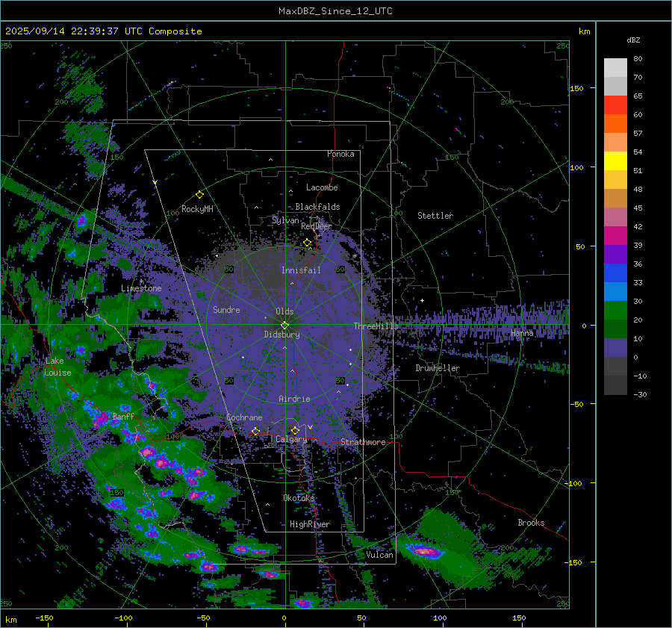The width and height of the screenshot is (672, 628).
Task: Select the purple 36-39 dBZ legend swatch
Action: (x=615, y=254)
